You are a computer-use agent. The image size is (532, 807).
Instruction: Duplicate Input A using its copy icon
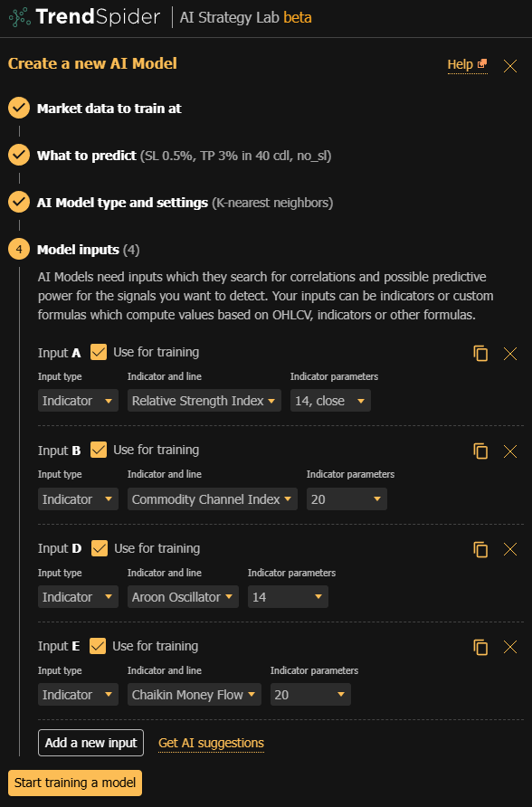tap(480, 353)
